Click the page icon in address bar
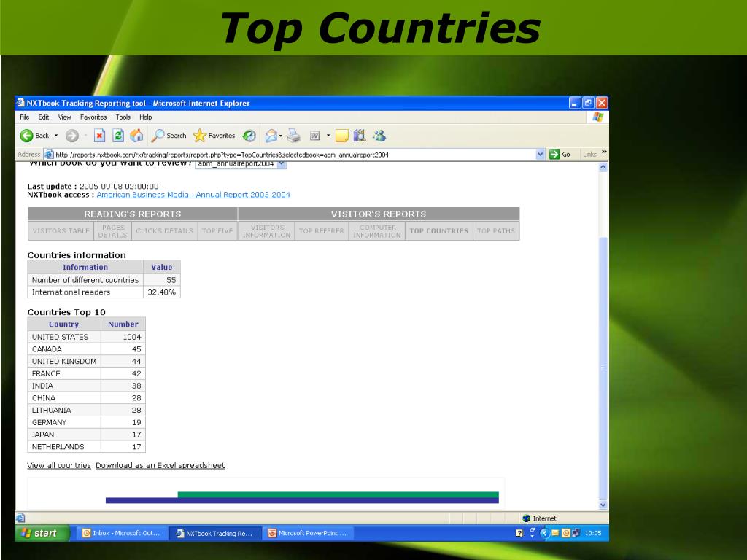Viewport: 747px width, 560px height. click(49, 155)
